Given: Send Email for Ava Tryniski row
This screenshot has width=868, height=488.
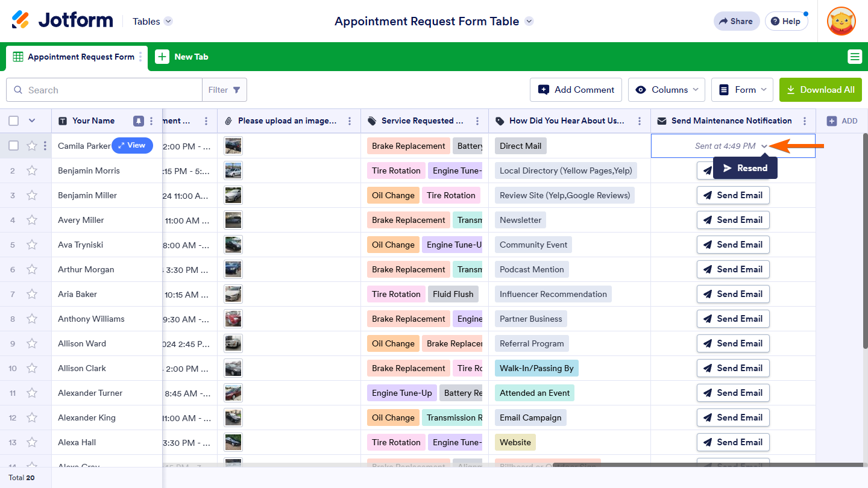Looking at the screenshot, I should click(x=733, y=245).
